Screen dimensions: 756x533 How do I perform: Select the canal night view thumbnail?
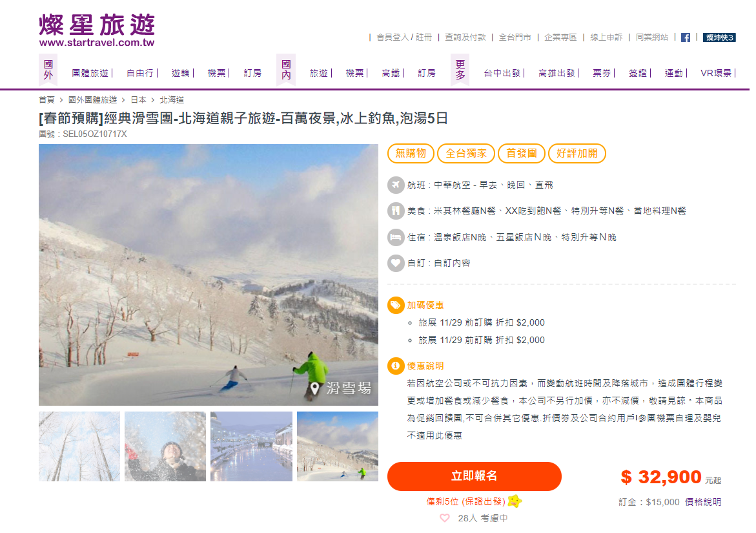(251, 446)
